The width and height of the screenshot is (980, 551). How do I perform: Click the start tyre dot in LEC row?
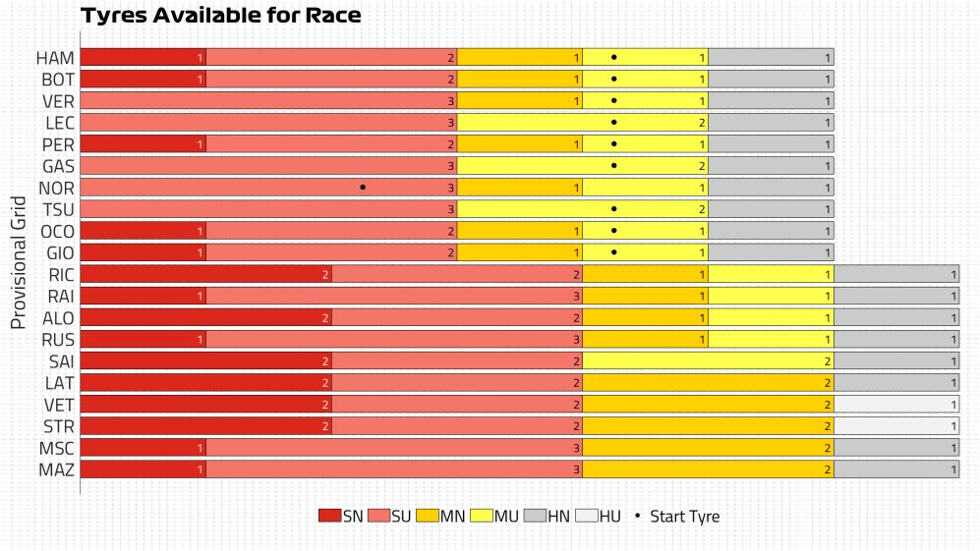coord(613,123)
